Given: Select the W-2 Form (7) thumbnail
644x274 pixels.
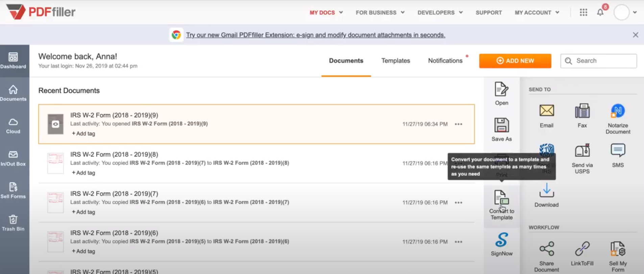Looking at the screenshot, I should [x=55, y=203].
